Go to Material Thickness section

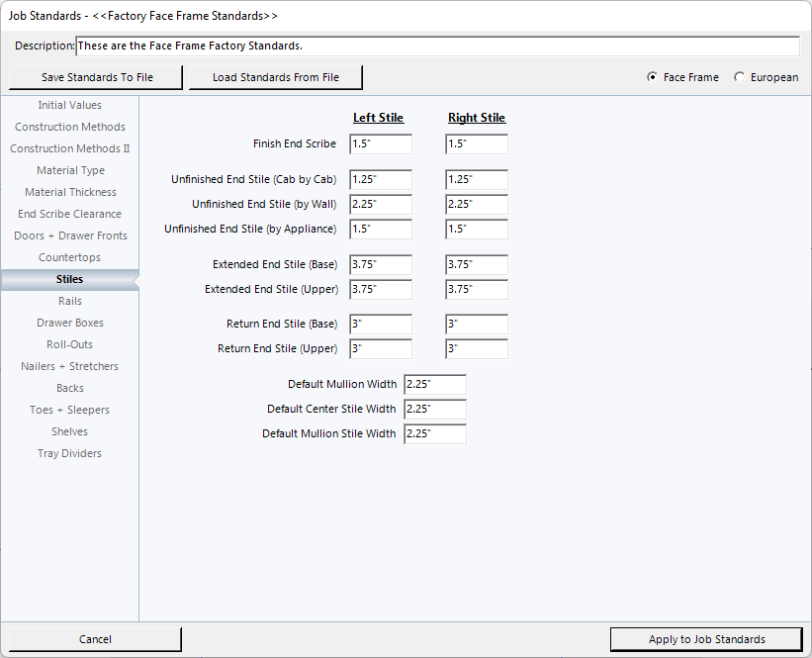point(69,192)
